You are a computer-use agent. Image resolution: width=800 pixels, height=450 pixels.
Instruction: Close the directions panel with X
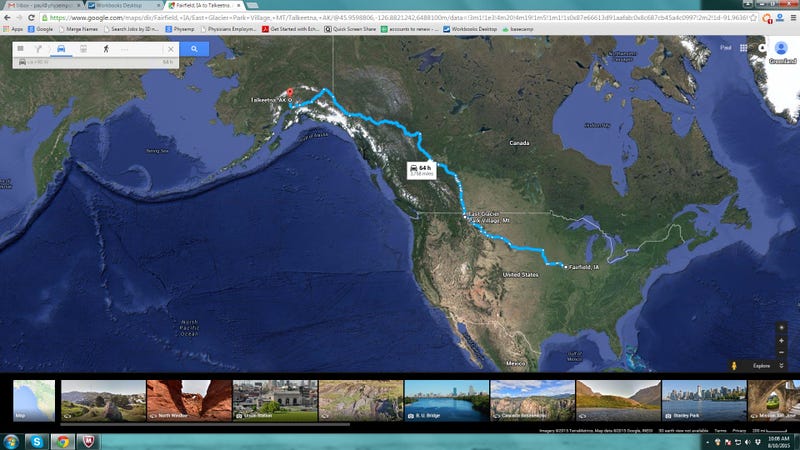[171, 49]
